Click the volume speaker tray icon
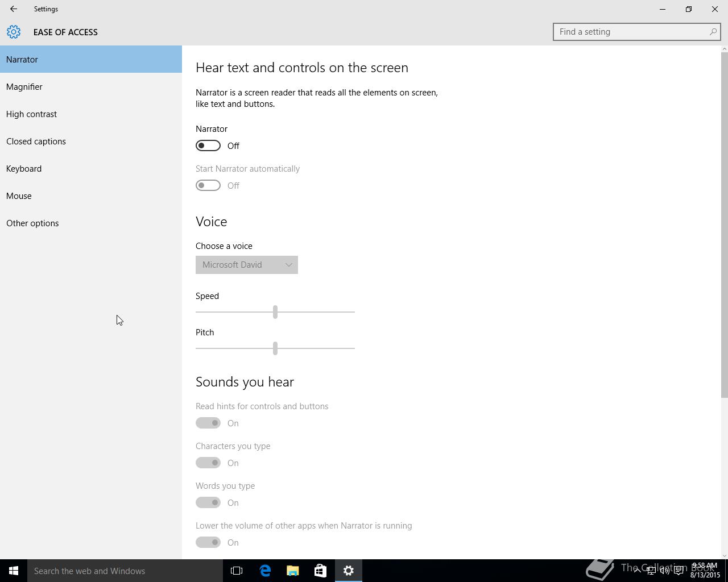 point(664,571)
